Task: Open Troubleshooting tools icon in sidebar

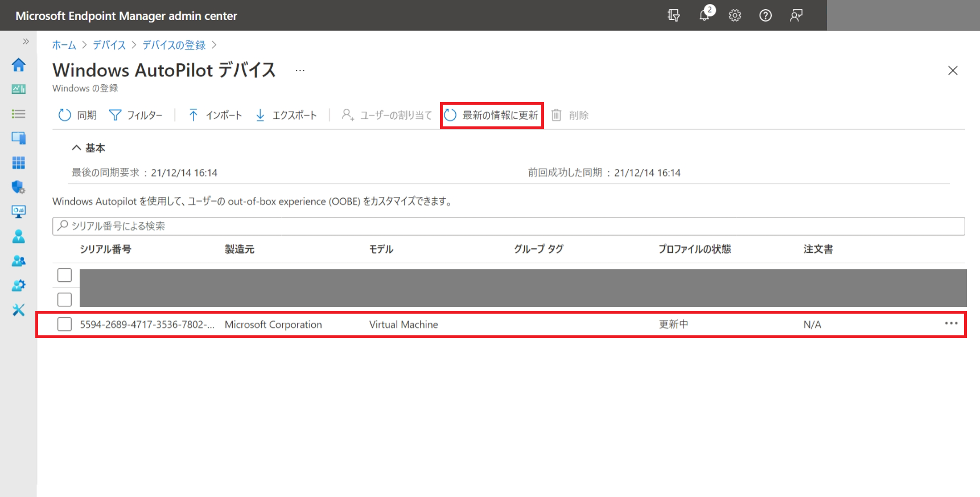Action: (18, 310)
